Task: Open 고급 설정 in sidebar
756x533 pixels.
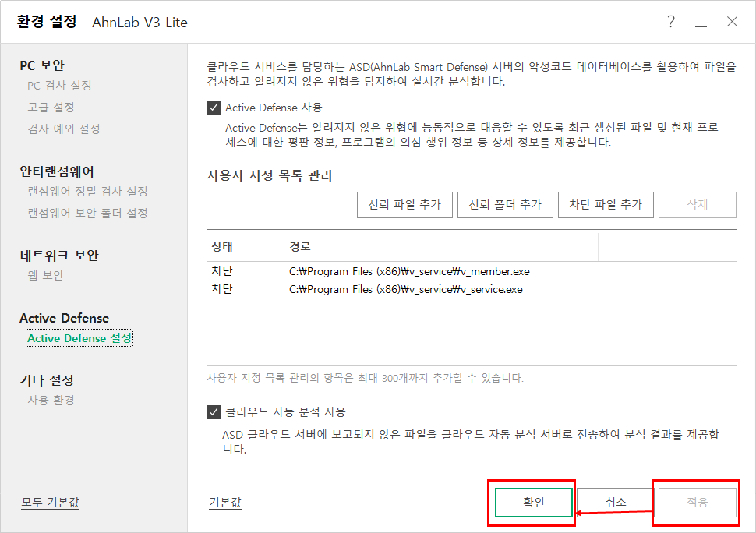Action: 51,107
